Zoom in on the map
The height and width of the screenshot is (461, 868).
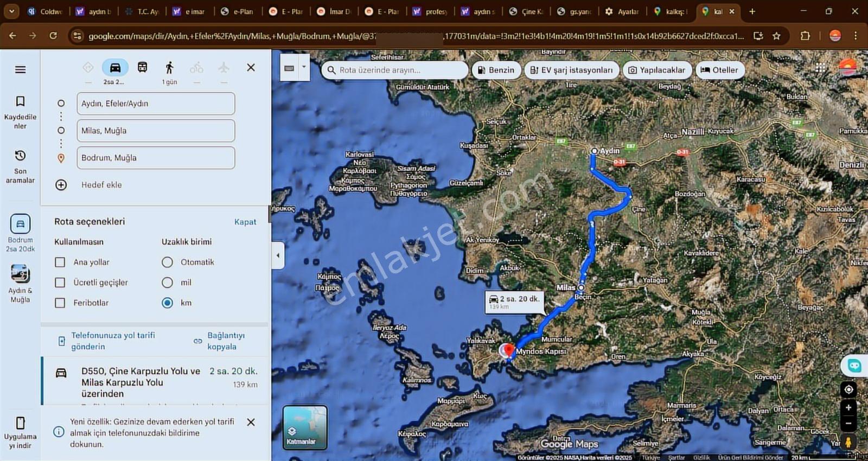coord(848,407)
